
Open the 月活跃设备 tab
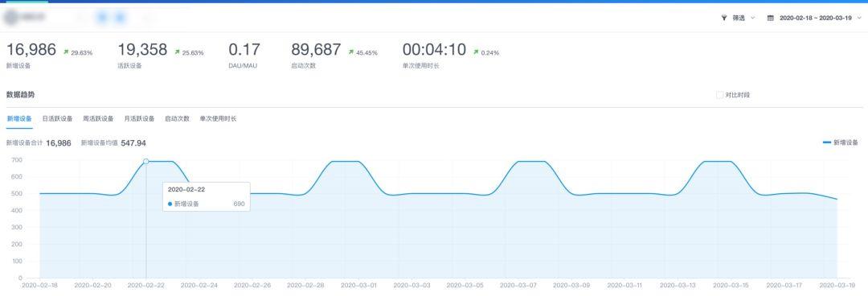140,118
